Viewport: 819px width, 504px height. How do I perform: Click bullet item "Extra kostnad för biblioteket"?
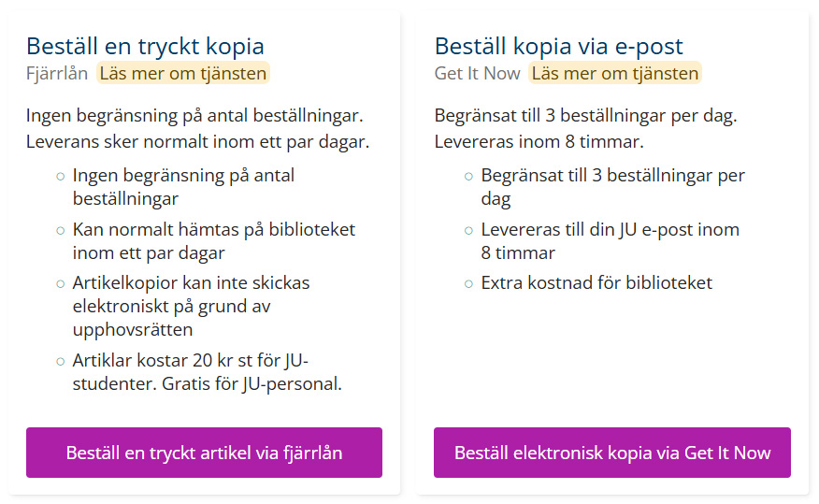[x=596, y=282]
